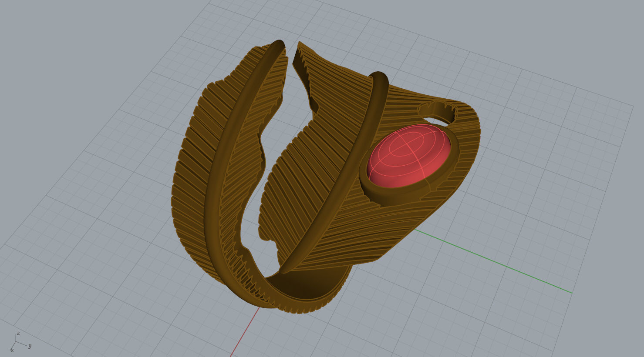Select the red oval gemstone
The image size is (644, 357).
408,156
